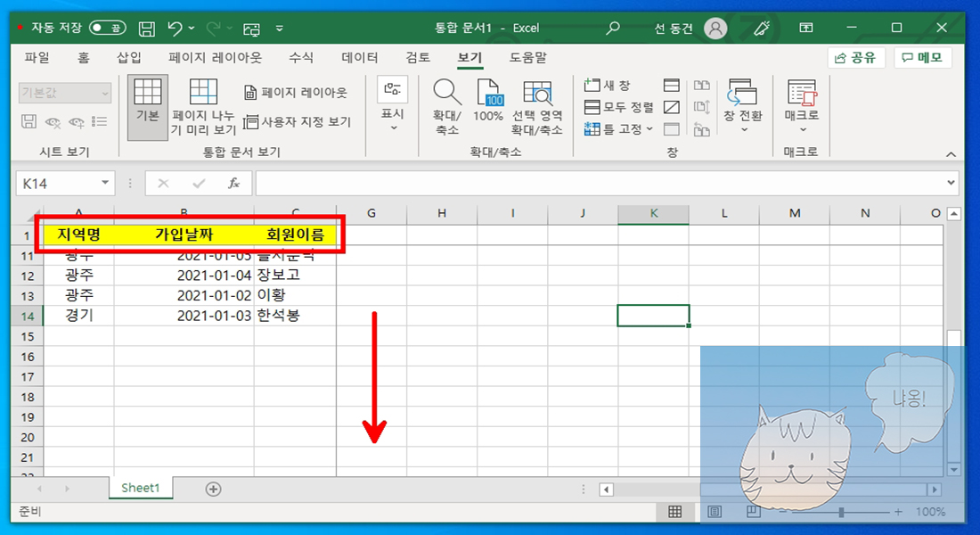The height and width of the screenshot is (535, 980).
Task: Click the 페이지 레이아웃 view button in ribbon
Action: (295, 93)
